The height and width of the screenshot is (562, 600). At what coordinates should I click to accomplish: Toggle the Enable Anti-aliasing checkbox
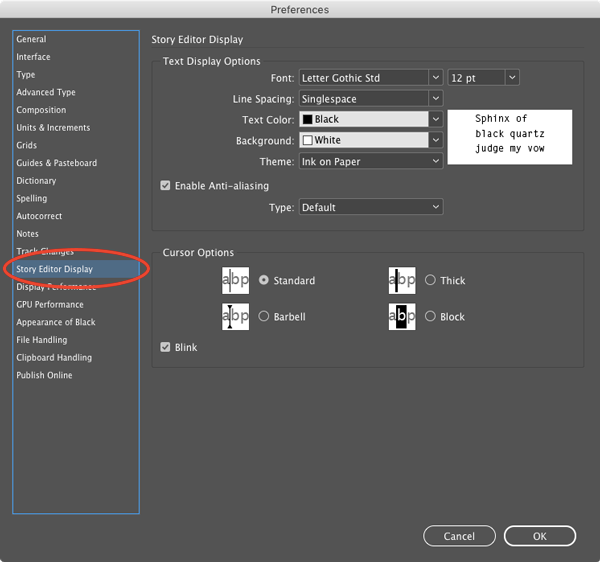[x=165, y=186]
